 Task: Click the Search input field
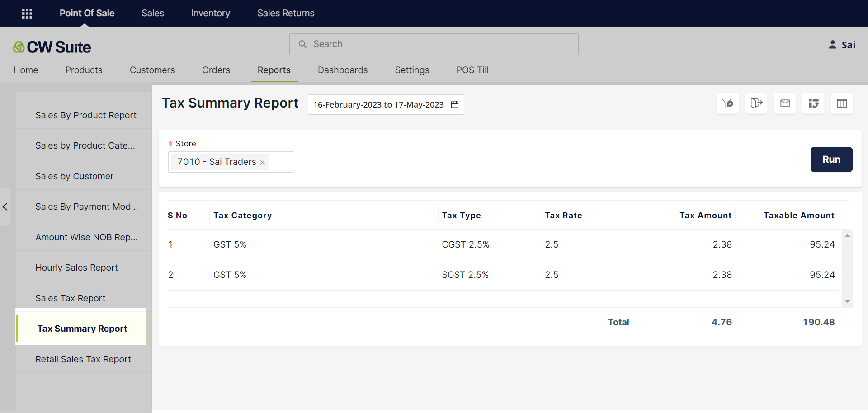coord(434,44)
